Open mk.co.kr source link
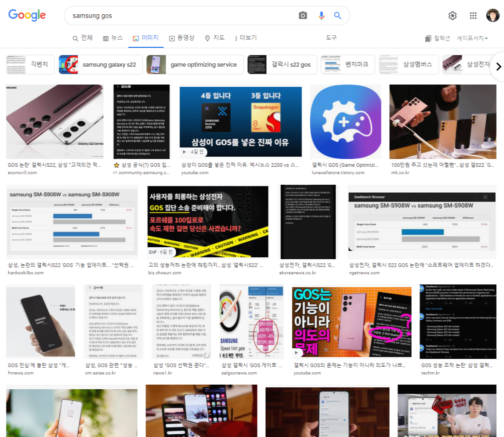The height and width of the screenshot is (437, 504). [400, 173]
